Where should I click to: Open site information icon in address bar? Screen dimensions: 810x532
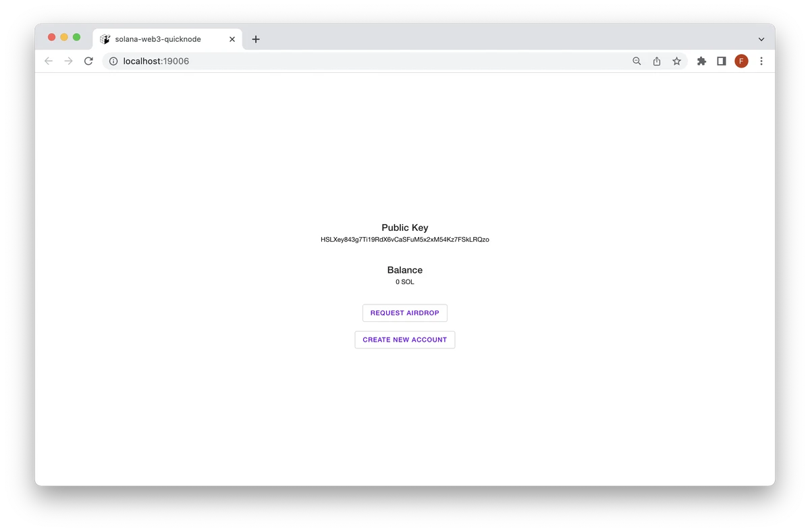[x=113, y=61]
